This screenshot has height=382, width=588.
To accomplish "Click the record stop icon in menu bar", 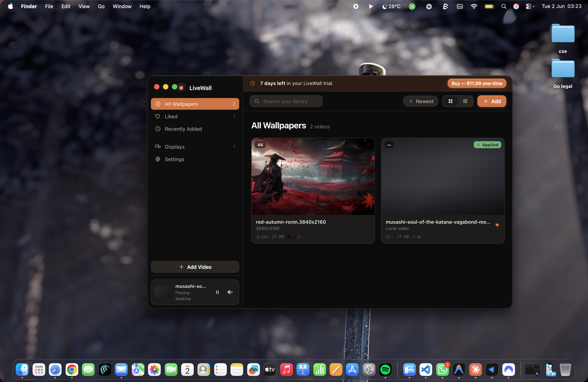I will (x=355, y=6).
